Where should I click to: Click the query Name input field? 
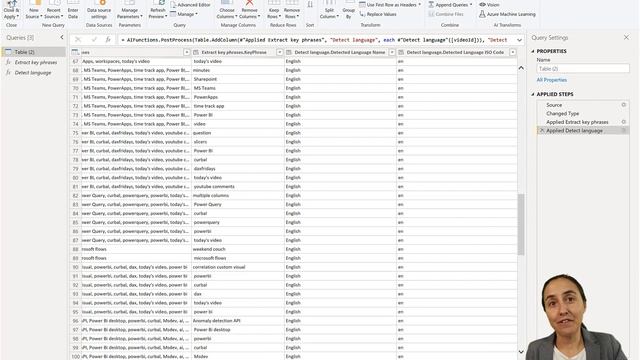click(x=583, y=69)
